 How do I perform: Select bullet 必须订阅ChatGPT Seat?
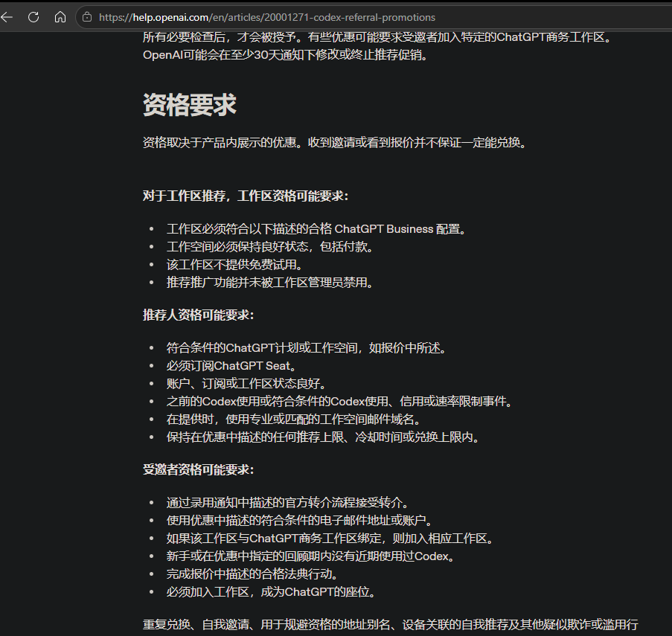click(231, 366)
